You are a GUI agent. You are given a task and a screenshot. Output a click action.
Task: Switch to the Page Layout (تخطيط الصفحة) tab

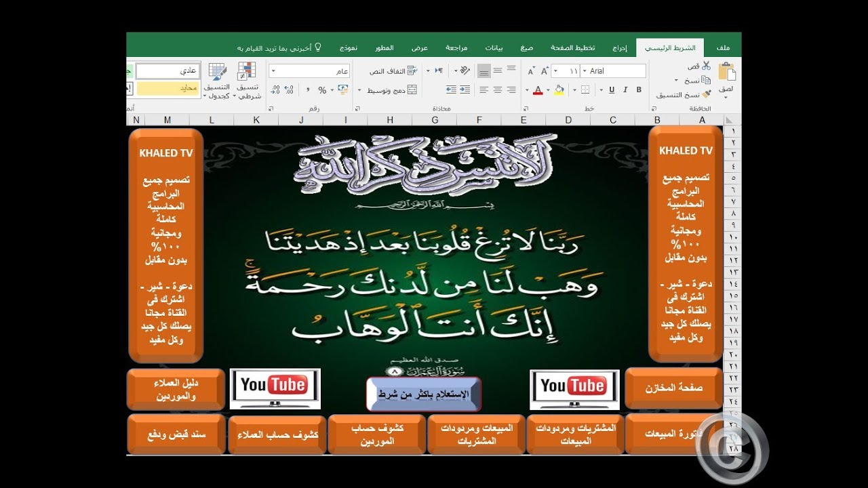click(x=573, y=48)
